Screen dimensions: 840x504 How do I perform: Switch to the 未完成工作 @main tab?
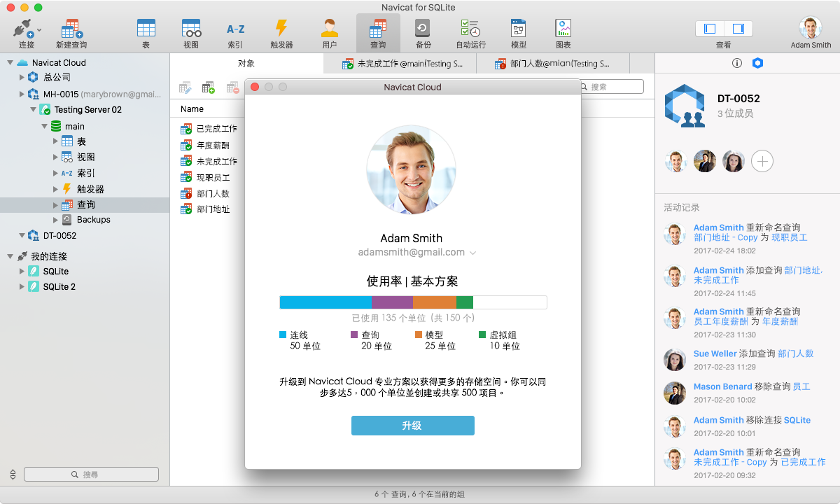400,64
